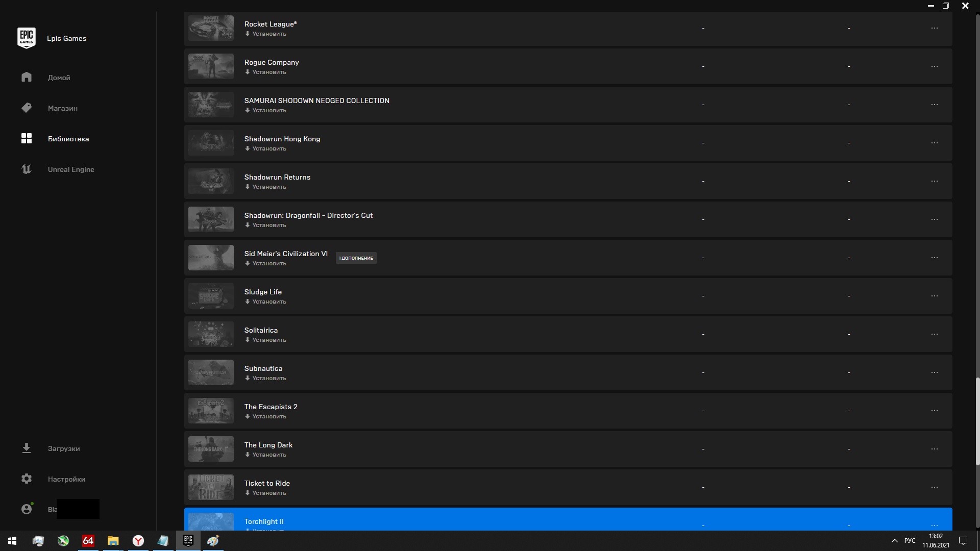Open the Загрузки download arrow icon
The image size is (980, 551).
pyautogui.click(x=27, y=448)
